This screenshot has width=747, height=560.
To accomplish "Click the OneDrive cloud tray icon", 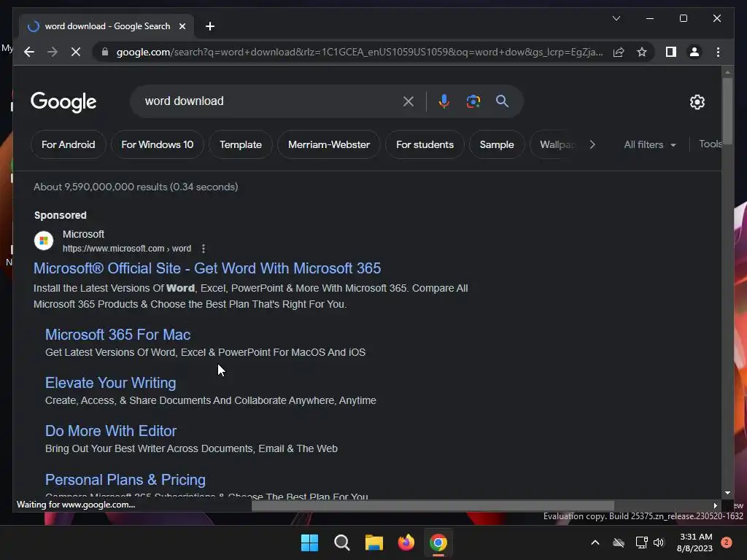I will pyautogui.click(x=619, y=542).
